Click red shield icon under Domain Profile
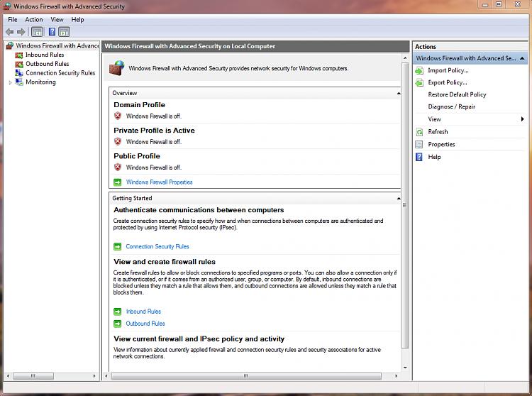The width and height of the screenshot is (532, 396). [x=118, y=116]
